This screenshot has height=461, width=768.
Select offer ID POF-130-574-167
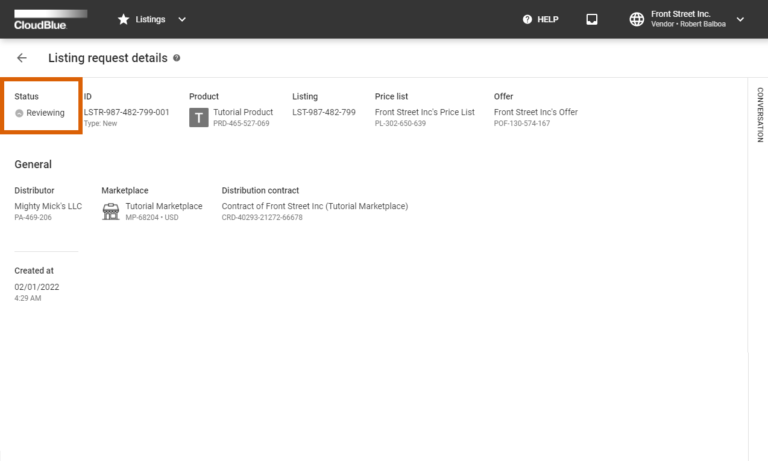tap(522, 123)
